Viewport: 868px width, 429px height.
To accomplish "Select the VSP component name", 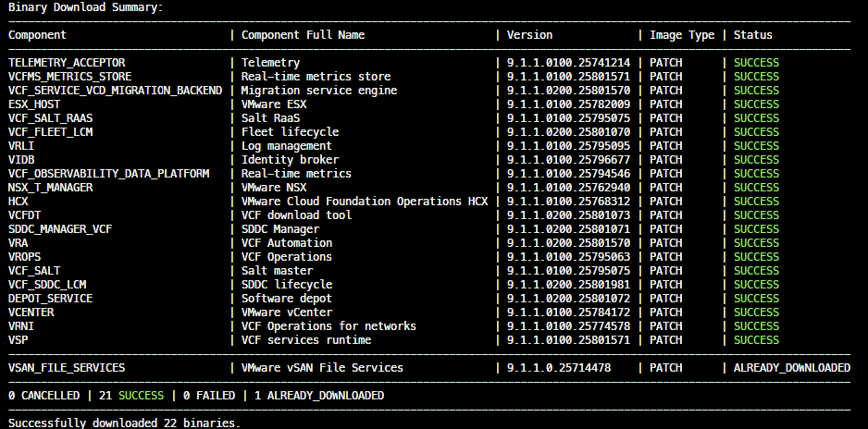I will pyautogui.click(x=18, y=339).
